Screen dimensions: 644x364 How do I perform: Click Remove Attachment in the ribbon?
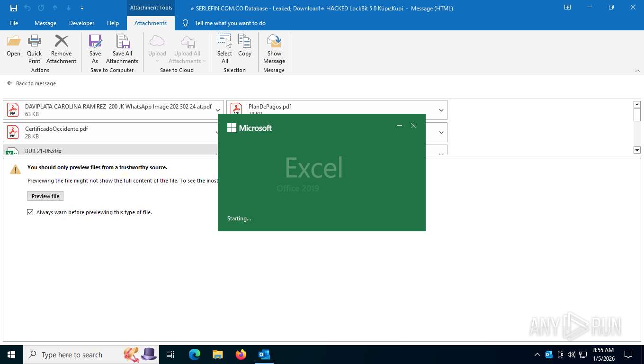click(x=62, y=49)
